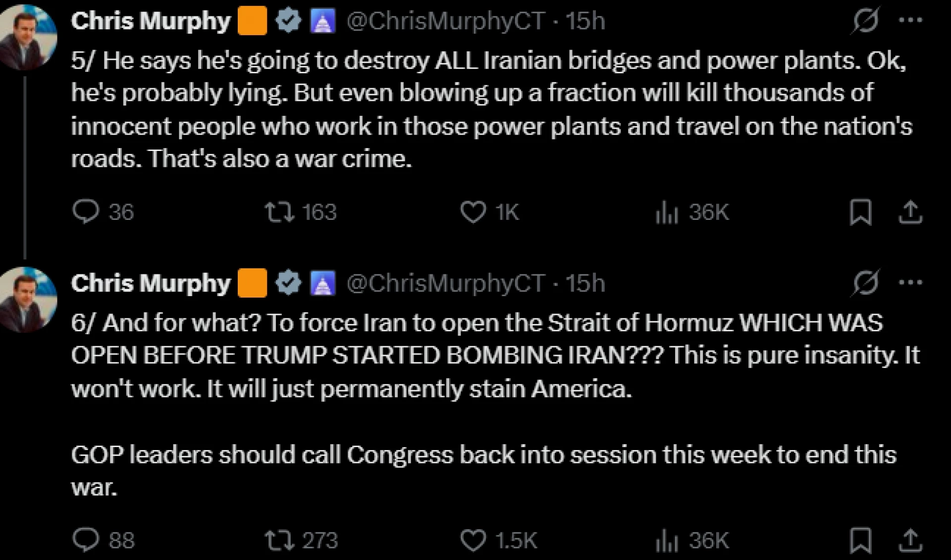
Task: Click Grok icon on the 5/ tweet
Action: 866,20
